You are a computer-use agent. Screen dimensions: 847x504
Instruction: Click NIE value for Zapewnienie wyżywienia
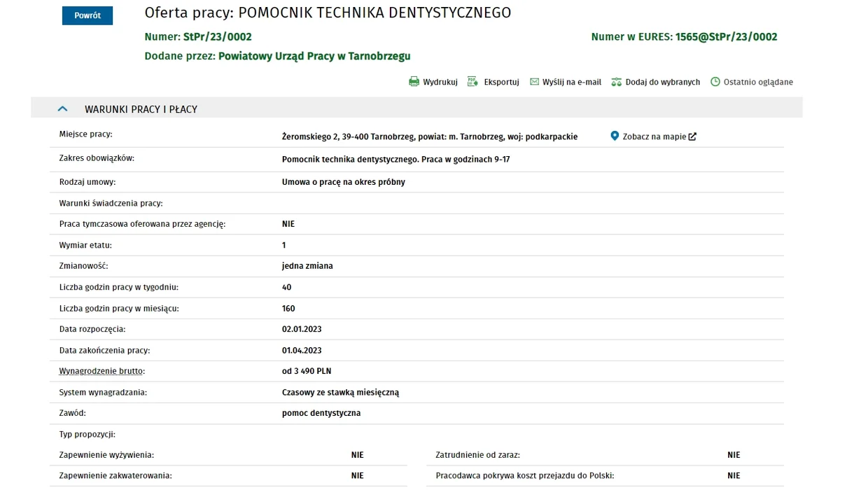coord(358,455)
